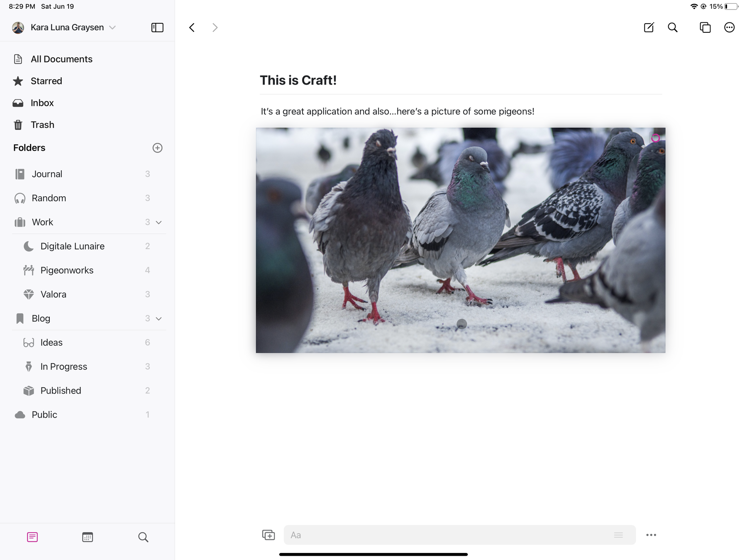Viewport: 747px width, 560px height.
Task: Click the Trash can icon
Action: coord(18,125)
